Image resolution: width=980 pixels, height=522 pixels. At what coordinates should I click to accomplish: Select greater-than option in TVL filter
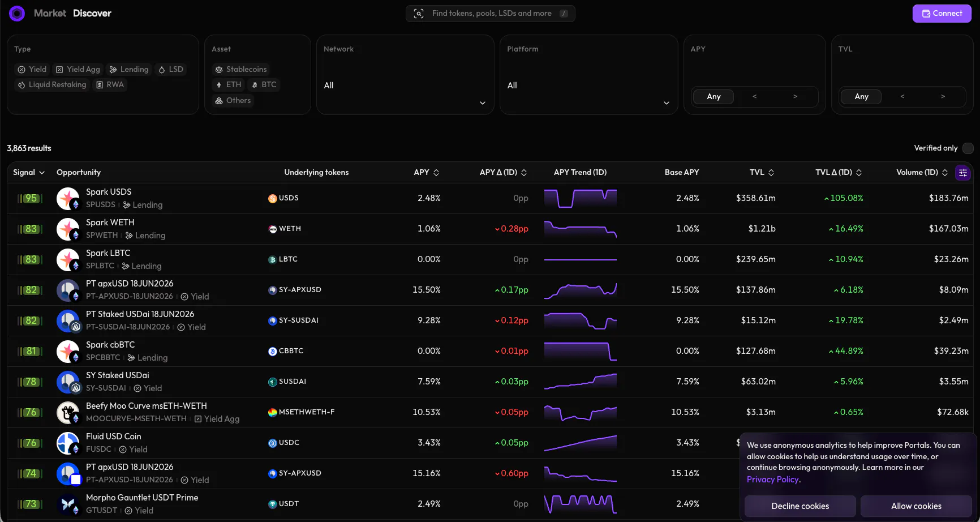pyautogui.click(x=943, y=97)
